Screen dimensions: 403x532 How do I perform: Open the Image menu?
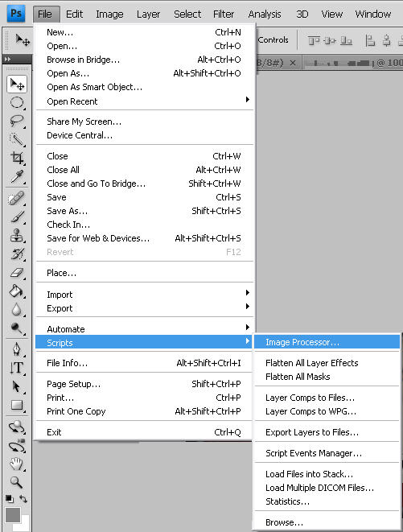(109, 14)
